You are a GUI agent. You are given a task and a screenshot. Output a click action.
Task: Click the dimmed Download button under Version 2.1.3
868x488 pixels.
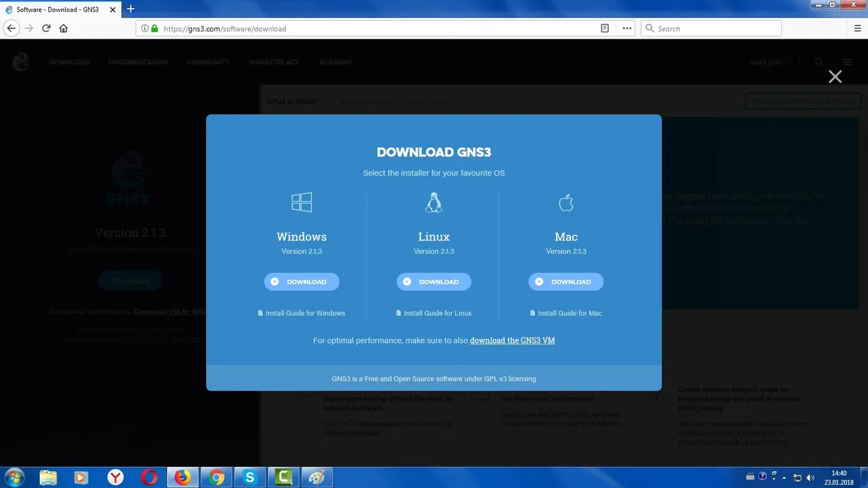click(x=130, y=281)
